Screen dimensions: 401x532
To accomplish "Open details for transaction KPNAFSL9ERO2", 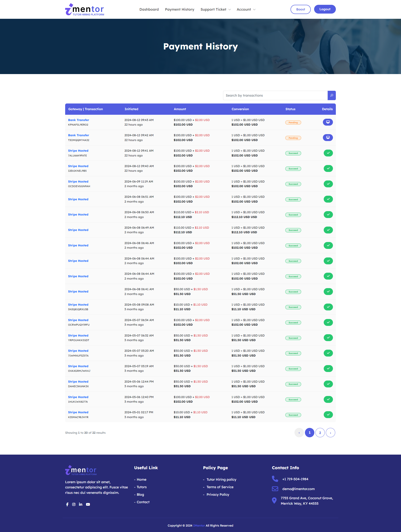I will point(327,122).
